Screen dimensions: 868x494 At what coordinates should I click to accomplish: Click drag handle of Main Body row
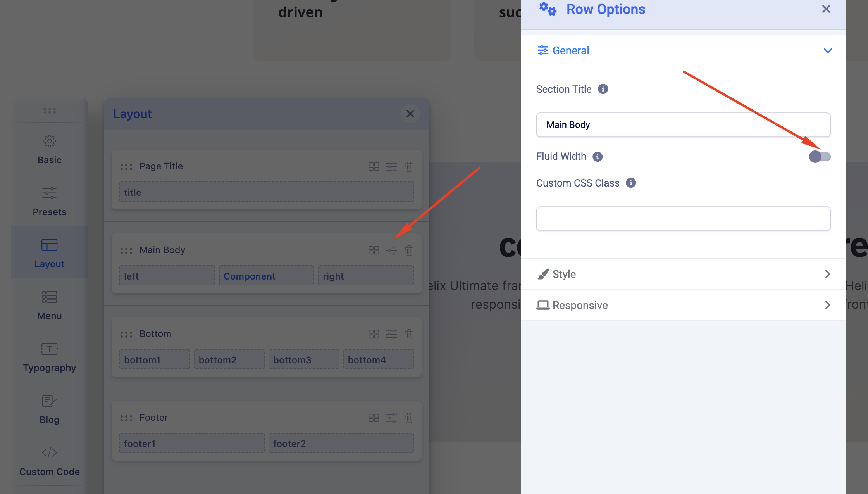pyautogui.click(x=126, y=251)
